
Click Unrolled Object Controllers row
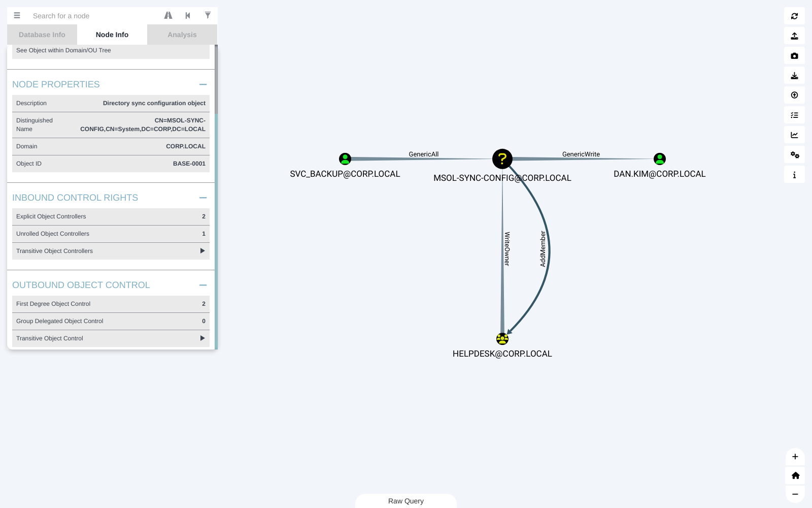pos(111,234)
